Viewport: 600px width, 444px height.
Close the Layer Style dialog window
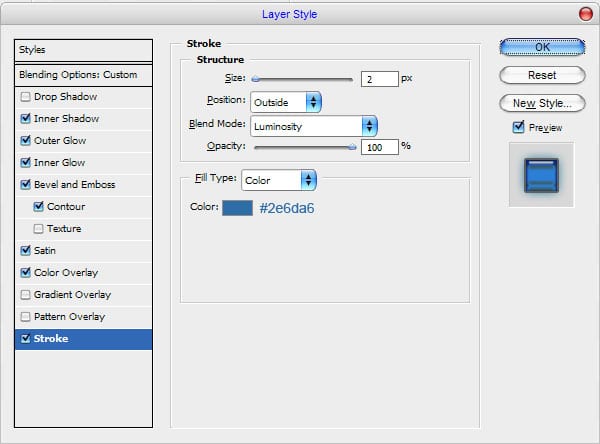(x=583, y=14)
